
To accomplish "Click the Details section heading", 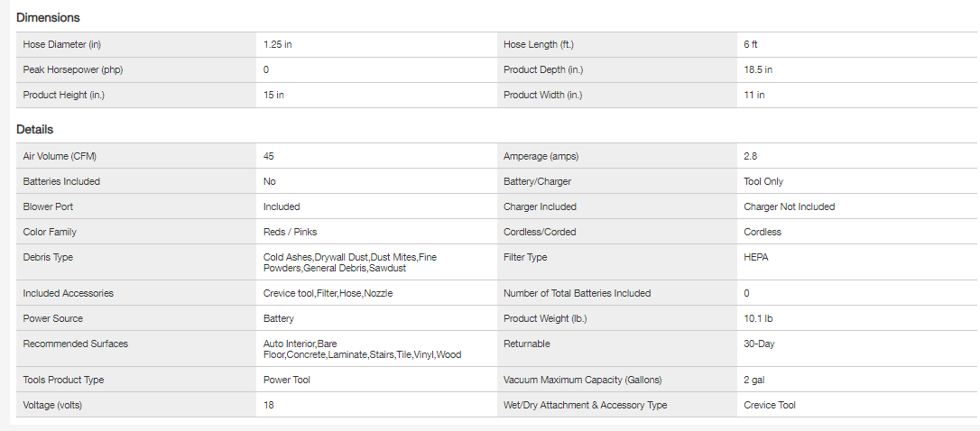I will pos(34,129).
